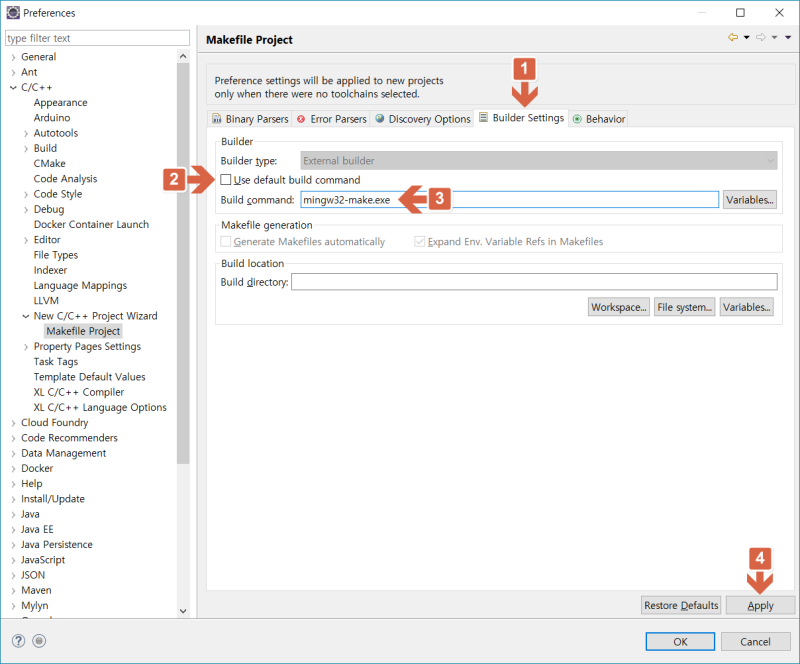The height and width of the screenshot is (664, 800).
Task: Expand the Java EE node
Action: pyautogui.click(x=13, y=530)
